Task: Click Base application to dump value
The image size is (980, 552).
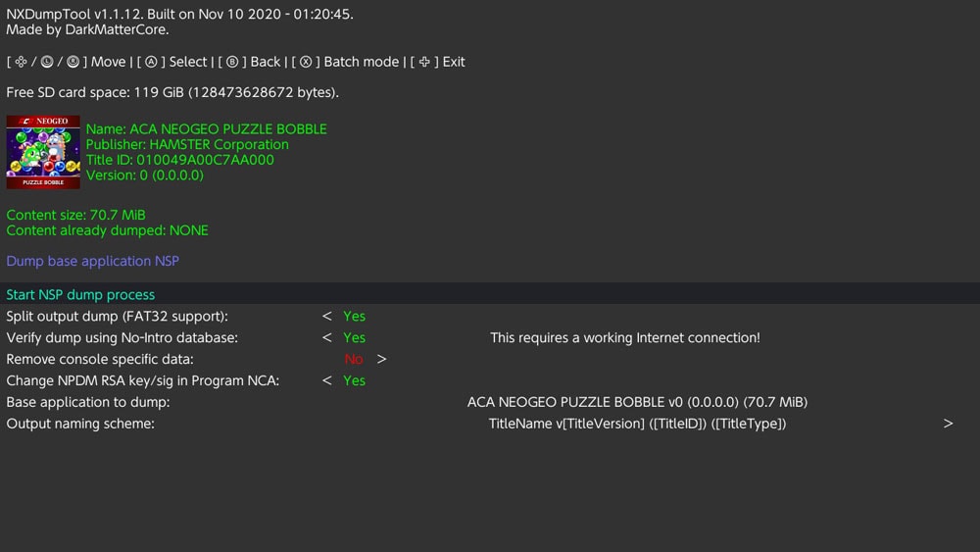Action: (637, 402)
